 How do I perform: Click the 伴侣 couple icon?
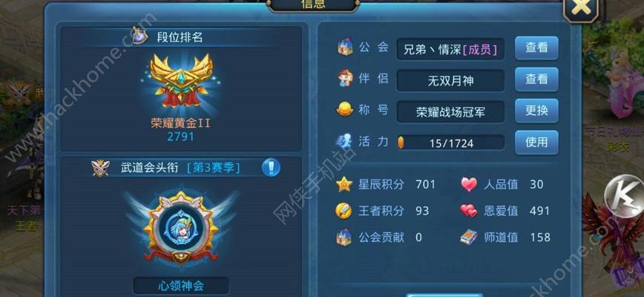click(x=345, y=78)
